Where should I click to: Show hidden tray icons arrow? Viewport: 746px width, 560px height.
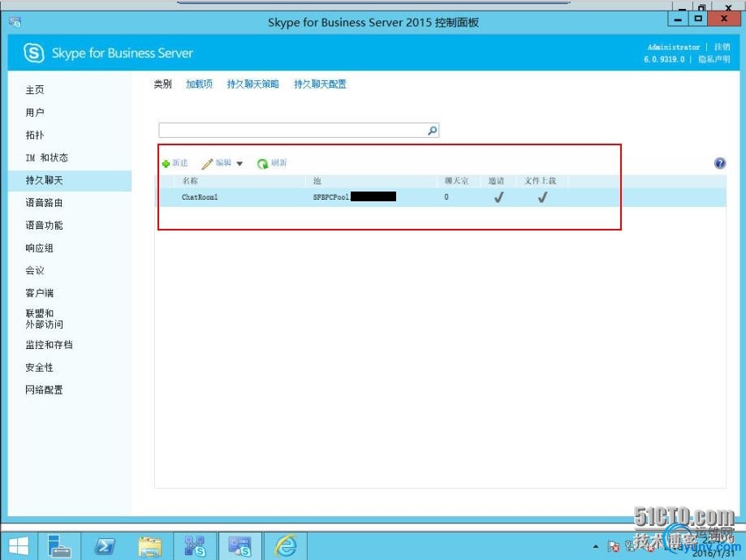coord(596,547)
